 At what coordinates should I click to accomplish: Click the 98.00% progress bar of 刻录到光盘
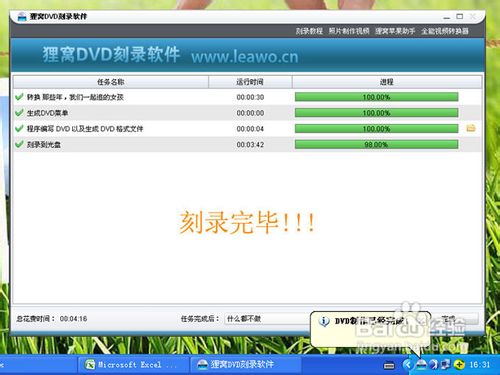(376, 144)
